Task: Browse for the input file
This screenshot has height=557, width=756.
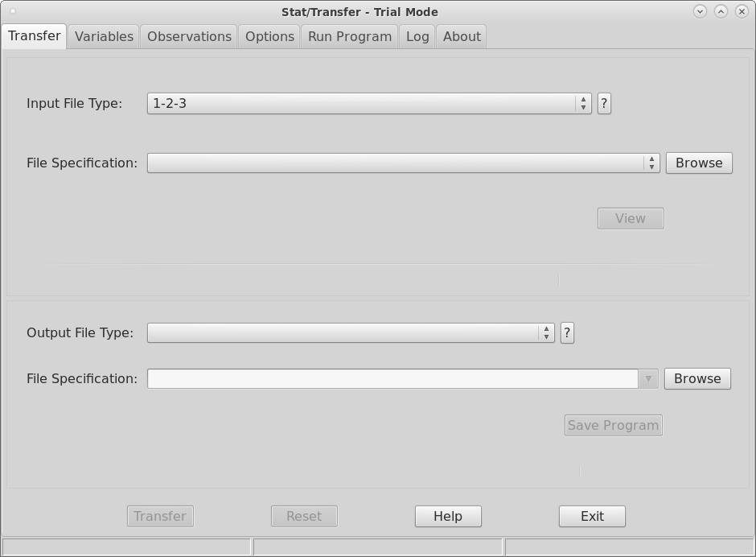Action: (x=698, y=163)
